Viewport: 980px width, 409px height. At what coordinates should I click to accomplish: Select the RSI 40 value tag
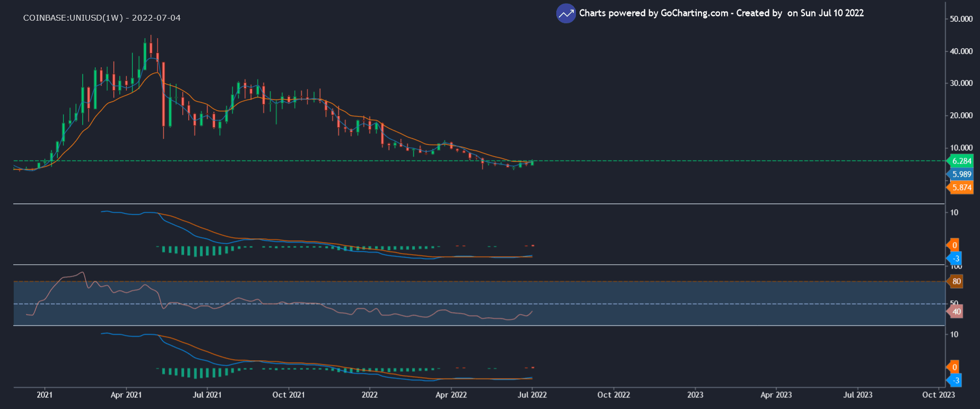coord(956,312)
